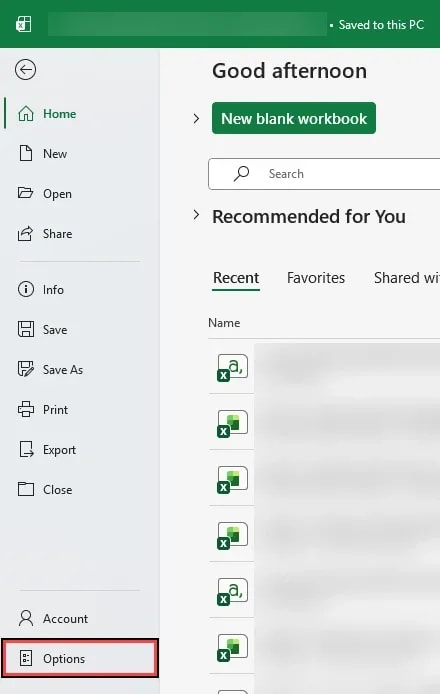This screenshot has height=694, width=440.
Task: Click the Save floppy disk icon
Action: pyautogui.click(x=26, y=329)
